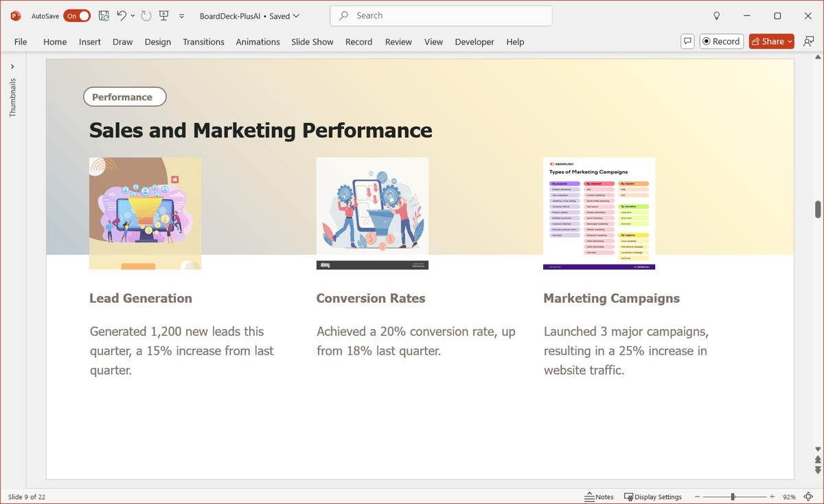Click the Save icon in Quick Access toolbar

point(104,16)
